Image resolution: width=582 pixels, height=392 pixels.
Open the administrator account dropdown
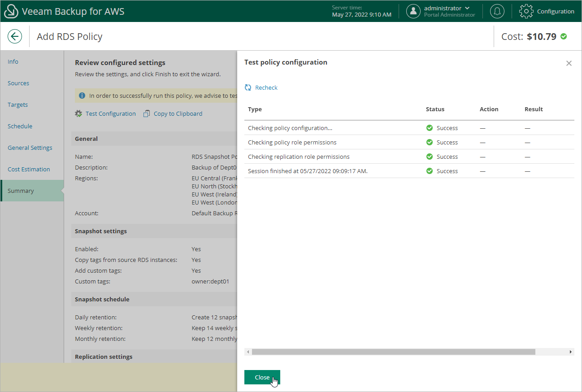(x=468, y=8)
